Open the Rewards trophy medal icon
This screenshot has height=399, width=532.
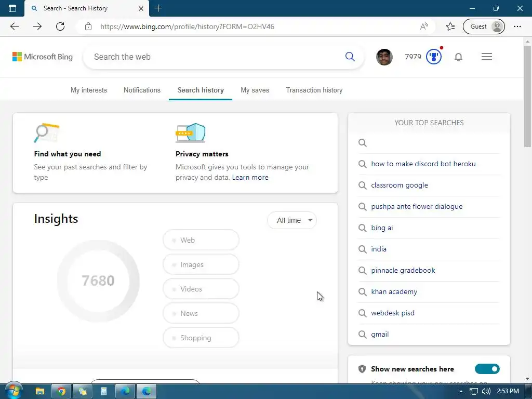point(434,57)
